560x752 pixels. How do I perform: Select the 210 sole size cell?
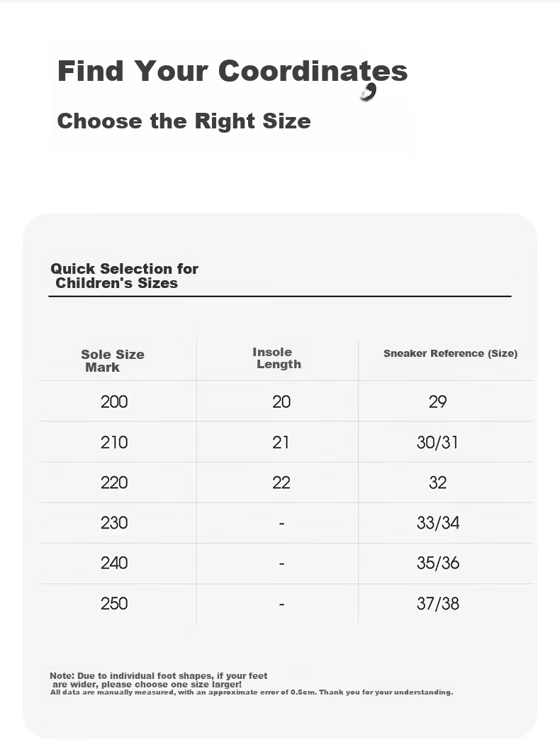tap(114, 442)
